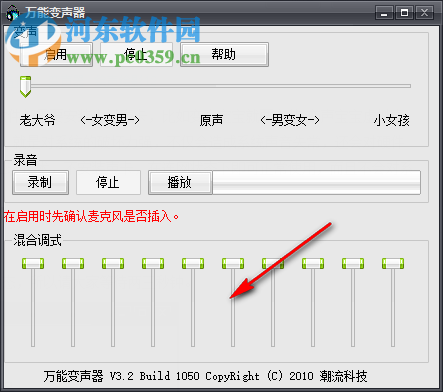Click the 启用 enable button
The image size is (443, 392).
[x=56, y=54]
